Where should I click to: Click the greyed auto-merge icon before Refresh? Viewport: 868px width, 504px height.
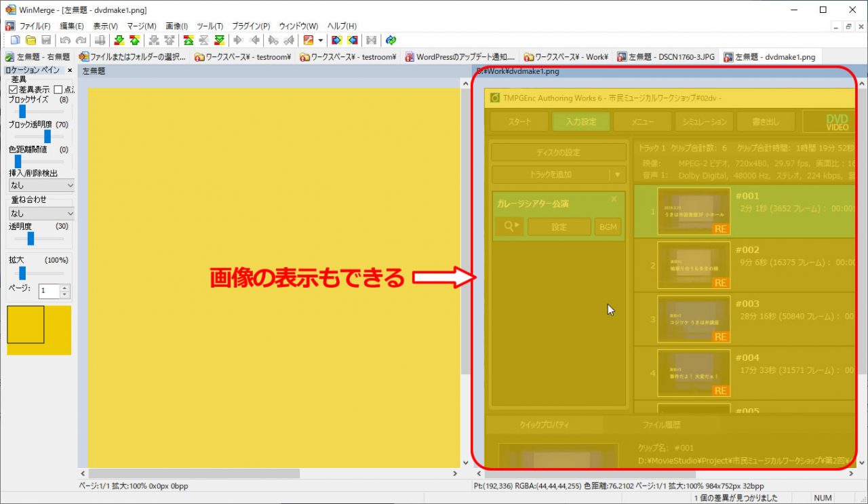click(371, 40)
